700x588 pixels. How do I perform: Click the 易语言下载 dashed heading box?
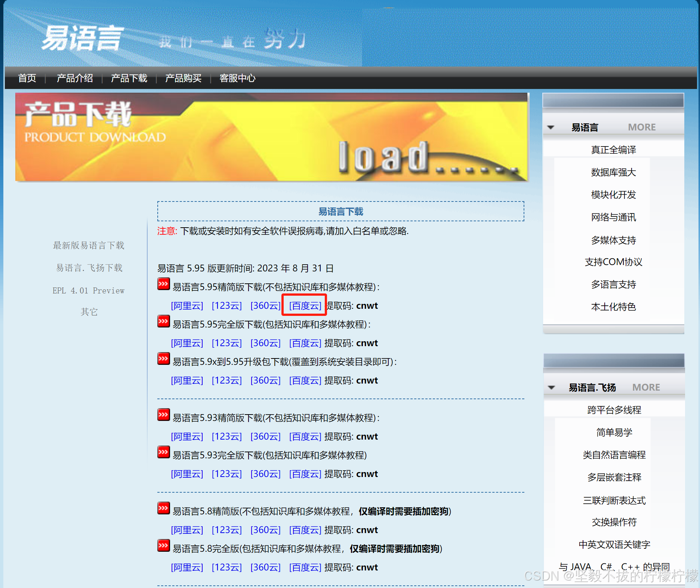[340, 212]
